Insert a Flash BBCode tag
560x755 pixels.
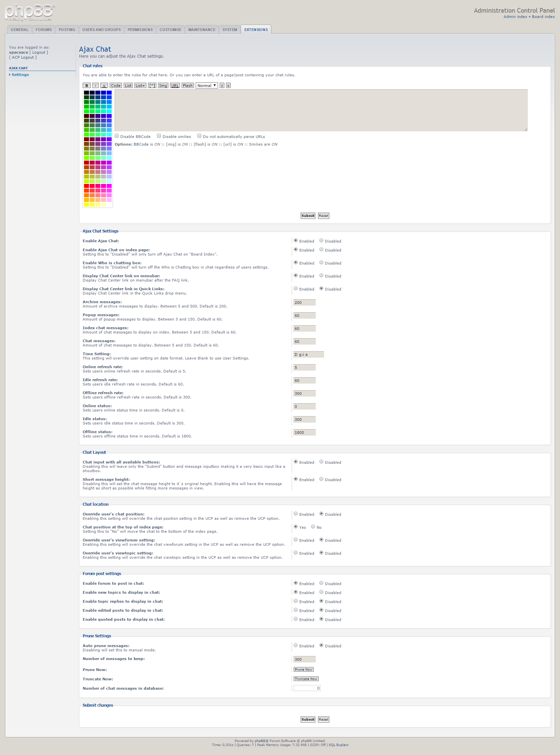[x=187, y=85]
